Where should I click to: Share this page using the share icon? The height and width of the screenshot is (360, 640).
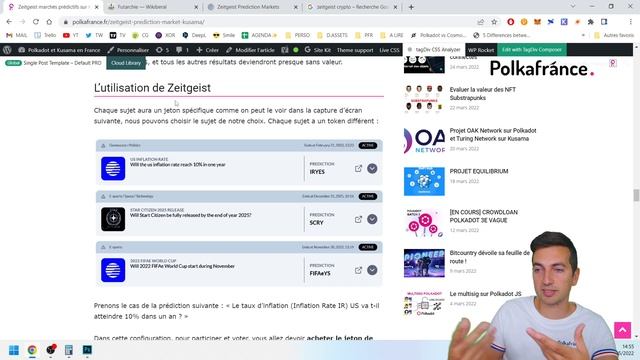tap(481, 22)
